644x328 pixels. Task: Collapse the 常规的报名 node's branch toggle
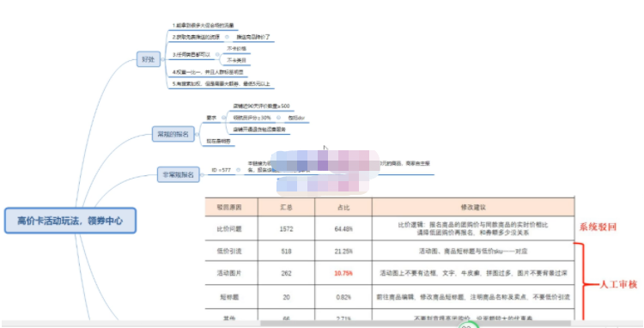[197, 134]
